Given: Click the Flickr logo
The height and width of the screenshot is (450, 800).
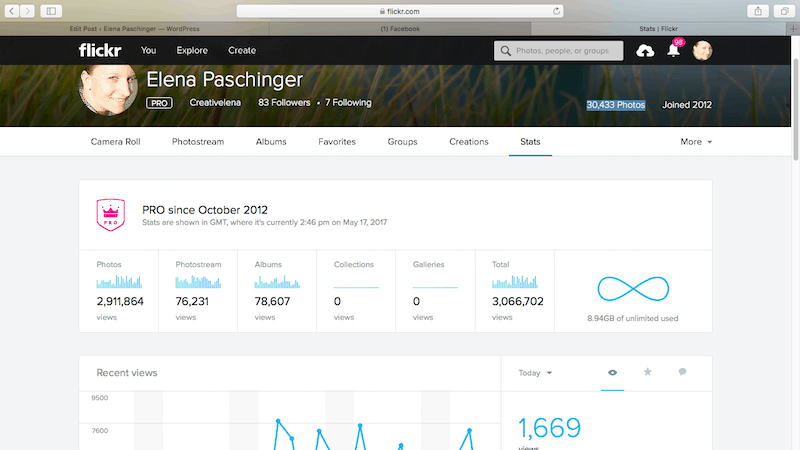Looking at the screenshot, I should [100, 51].
